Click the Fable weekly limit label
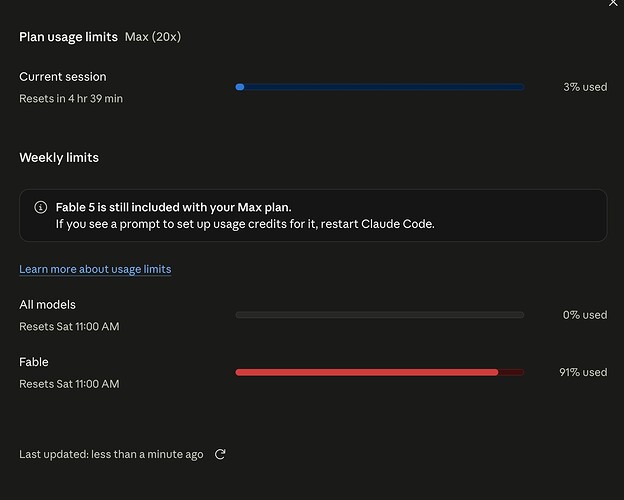The width and height of the screenshot is (624, 500). pos(34,362)
